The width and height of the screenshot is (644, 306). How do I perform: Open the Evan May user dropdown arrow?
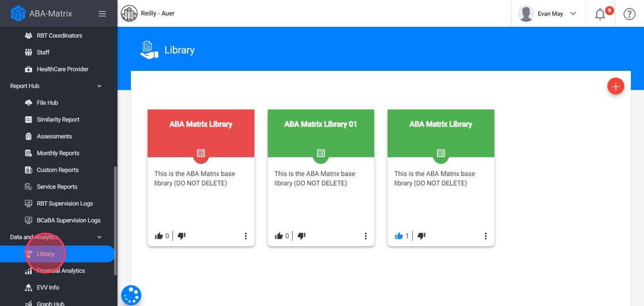(x=573, y=14)
